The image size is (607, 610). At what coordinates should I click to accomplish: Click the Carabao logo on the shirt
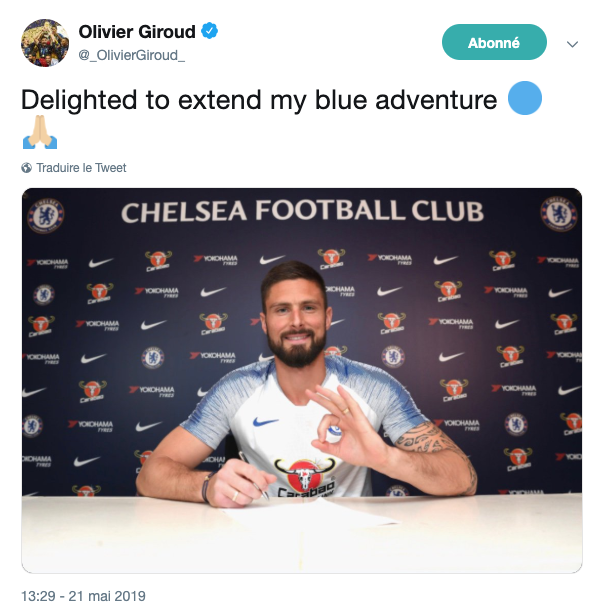305,477
